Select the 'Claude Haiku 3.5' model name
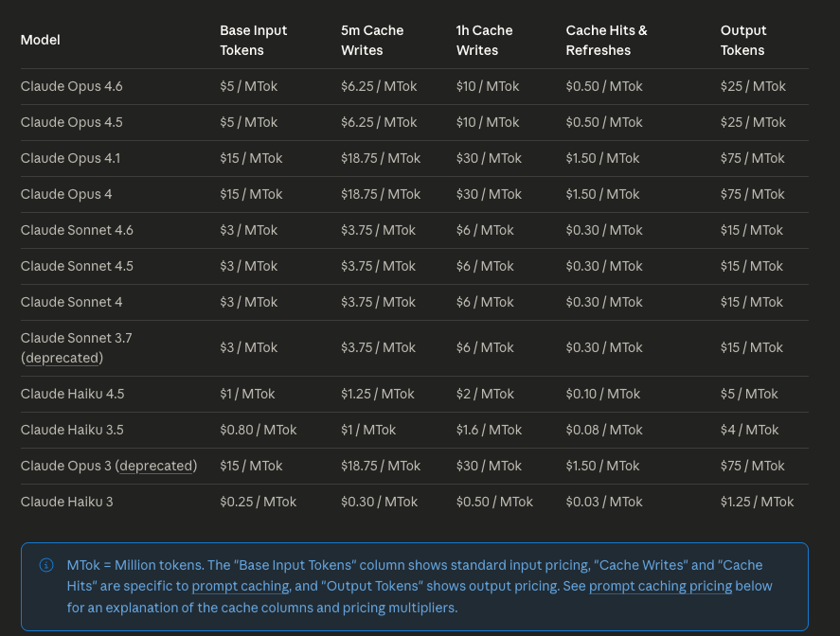Screen dimensions: 840x636 coord(72,430)
